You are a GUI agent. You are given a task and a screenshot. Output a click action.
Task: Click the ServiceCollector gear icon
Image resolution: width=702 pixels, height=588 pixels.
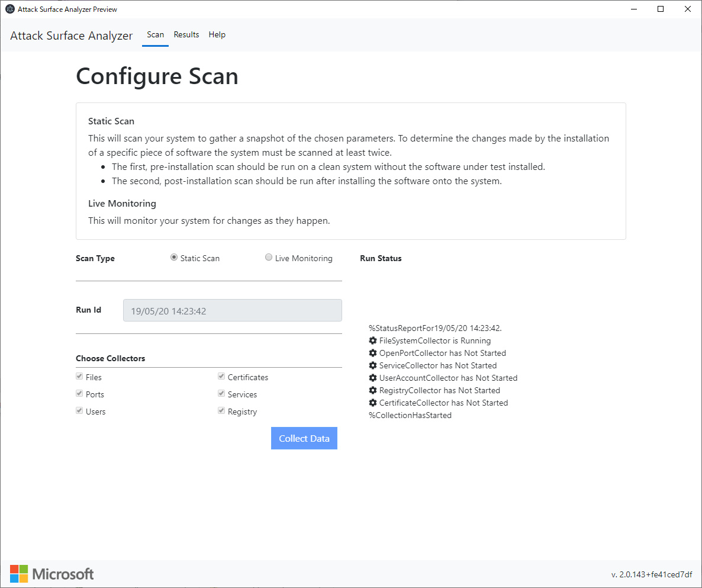[372, 365]
